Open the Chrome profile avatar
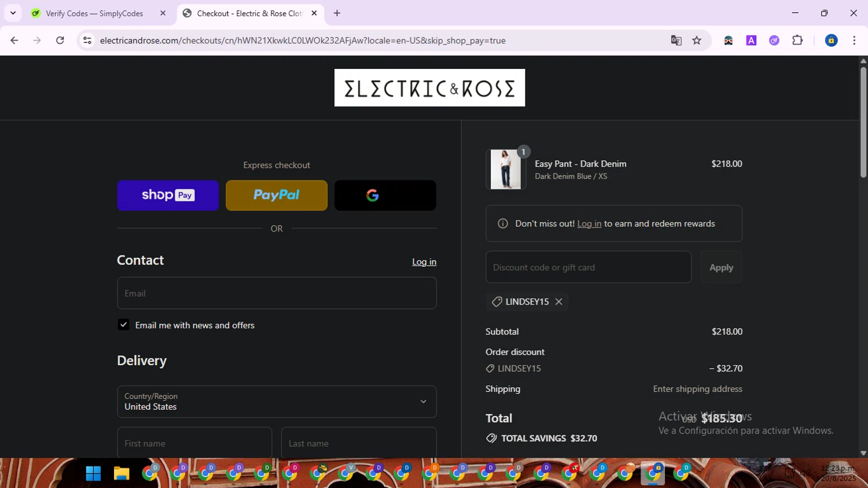The image size is (868, 488). coord(831,41)
